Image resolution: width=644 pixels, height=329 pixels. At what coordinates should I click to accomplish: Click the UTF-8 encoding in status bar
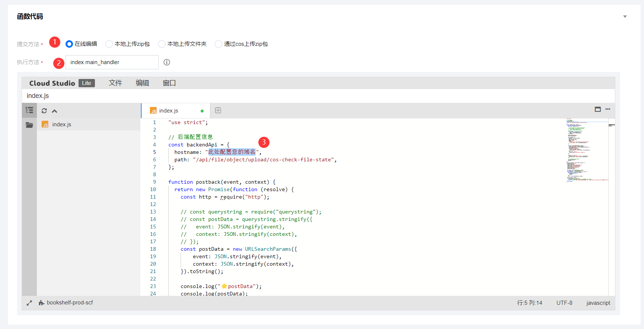(x=564, y=303)
